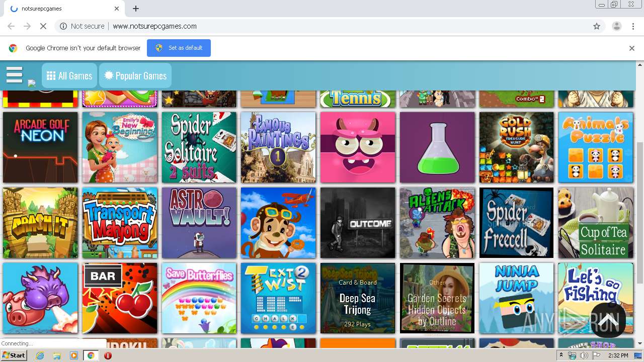
Task: Bookmark this page with the star icon
Action: click(x=597, y=26)
